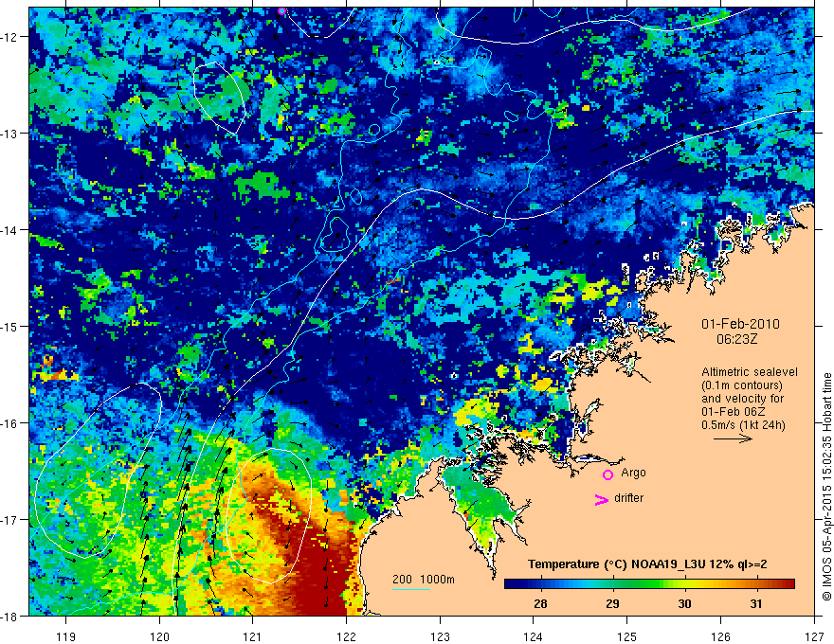Click the 'drifter' legend label
Image resolution: width=834 pixels, height=644 pixels.
(628, 498)
